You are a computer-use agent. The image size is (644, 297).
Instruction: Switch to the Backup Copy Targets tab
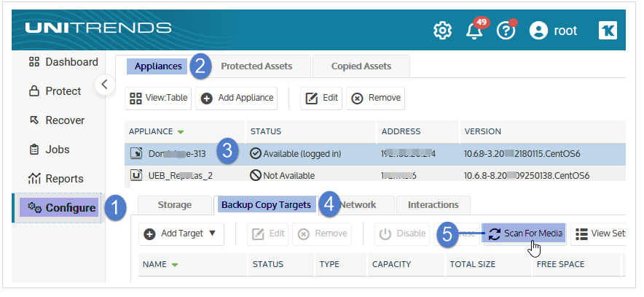[x=266, y=205]
